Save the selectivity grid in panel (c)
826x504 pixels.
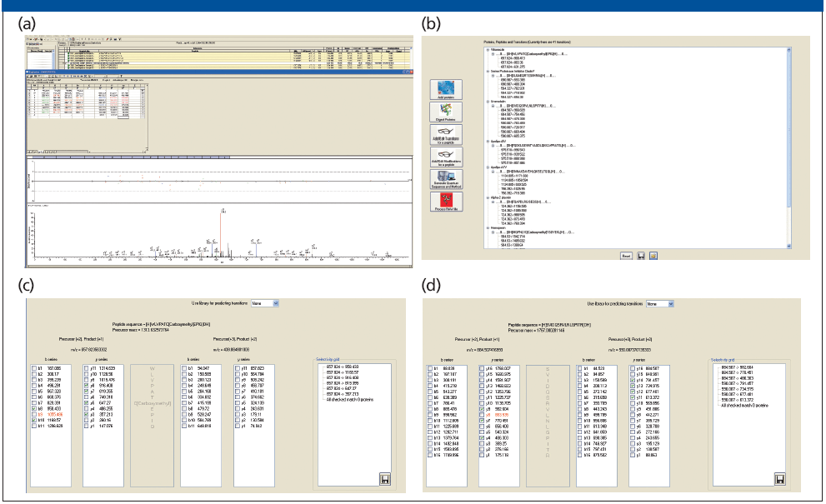tap(385, 479)
